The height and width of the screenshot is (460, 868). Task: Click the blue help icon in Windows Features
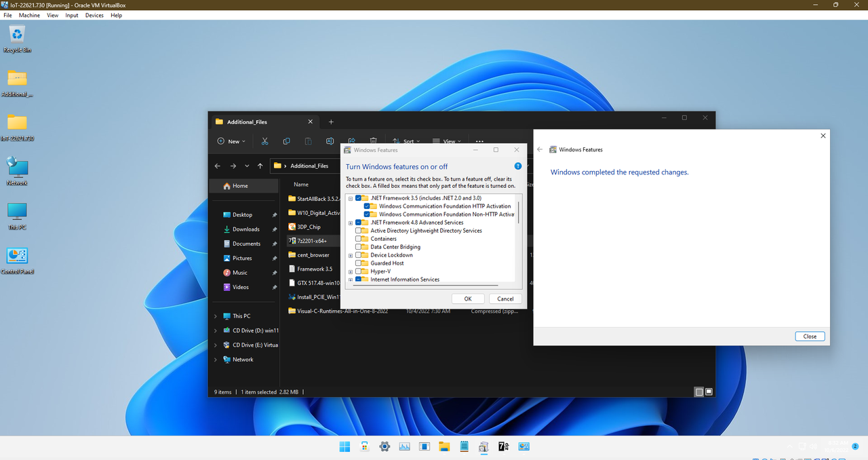518,166
